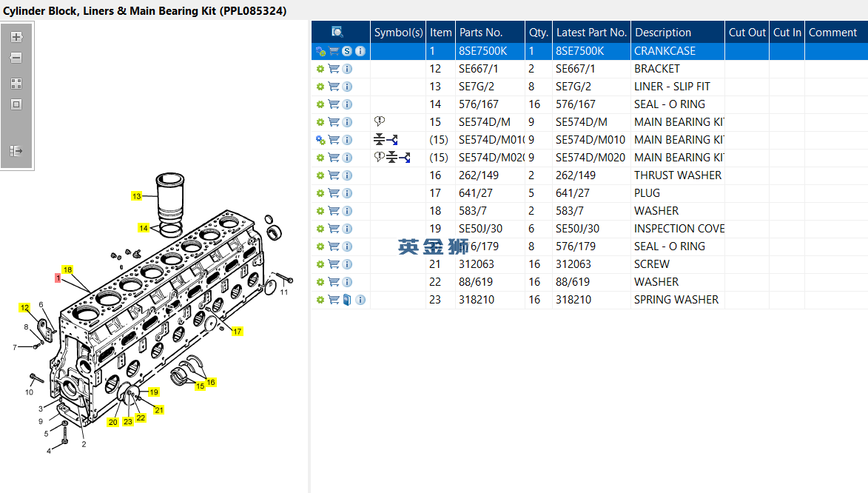Image resolution: width=868 pixels, height=493 pixels.
Task: Click the four-squares grid view icon
Action: click(x=16, y=84)
